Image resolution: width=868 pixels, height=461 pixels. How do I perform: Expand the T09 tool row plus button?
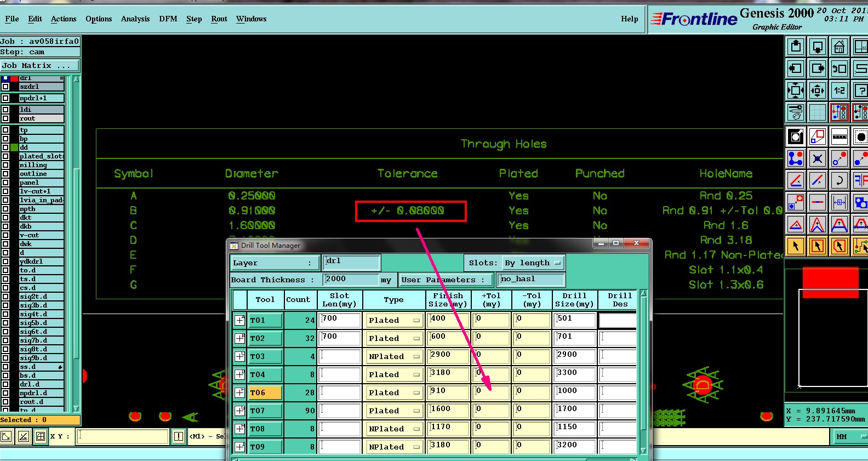239,447
